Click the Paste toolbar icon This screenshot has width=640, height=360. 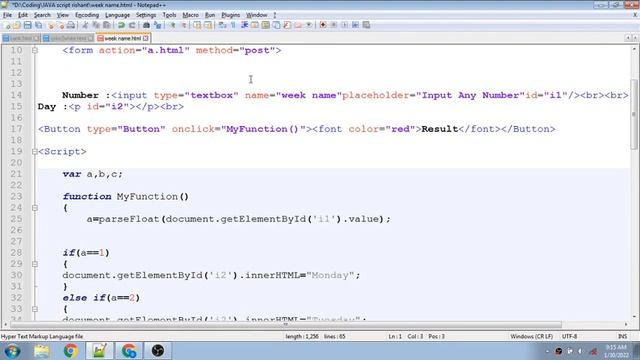(x=107, y=25)
